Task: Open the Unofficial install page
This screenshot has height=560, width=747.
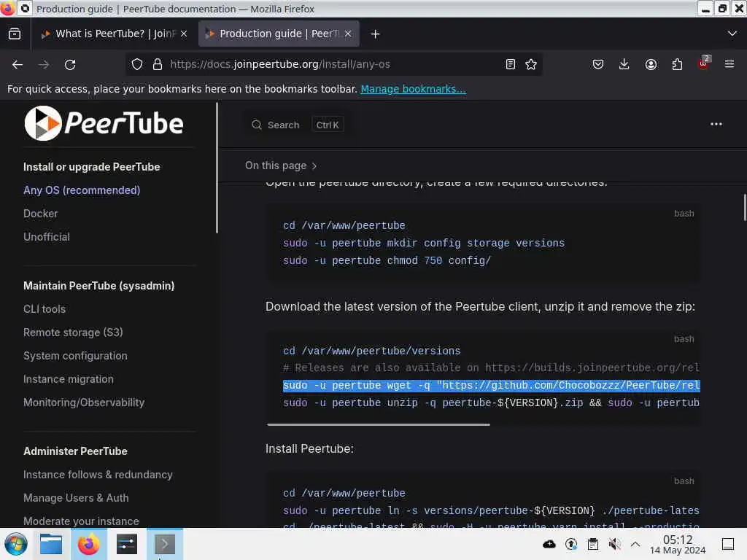Action: (x=47, y=237)
